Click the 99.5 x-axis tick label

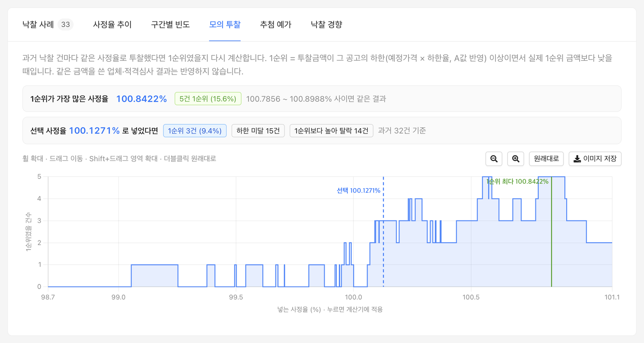(236, 297)
